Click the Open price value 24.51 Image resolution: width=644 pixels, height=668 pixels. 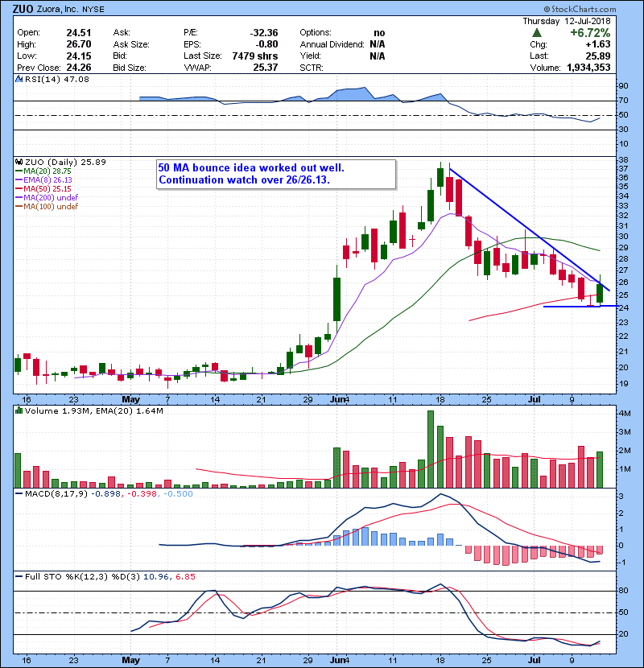pyautogui.click(x=79, y=33)
